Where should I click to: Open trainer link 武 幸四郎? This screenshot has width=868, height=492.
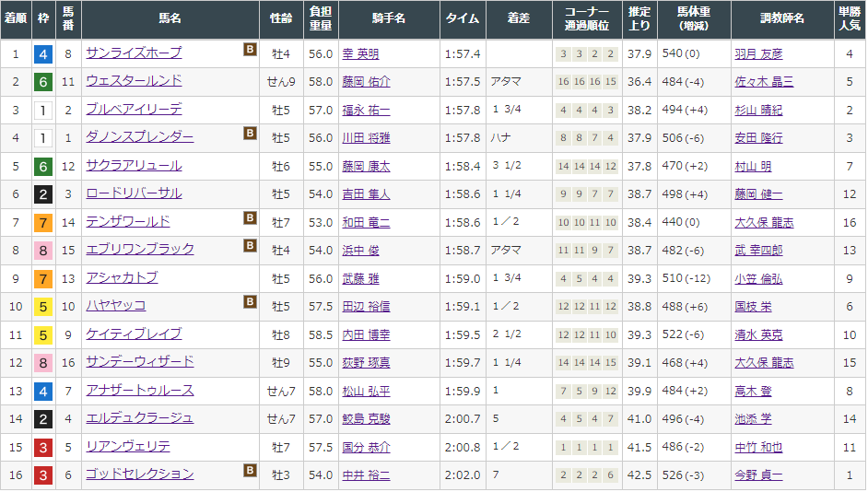758,251
